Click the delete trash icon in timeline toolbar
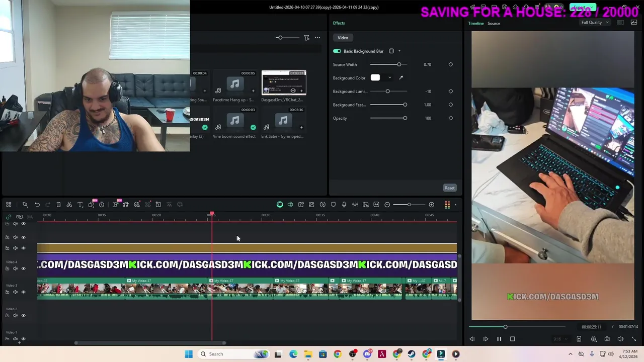Viewport: 644px width, 362px height. click(x=58, y=205)
